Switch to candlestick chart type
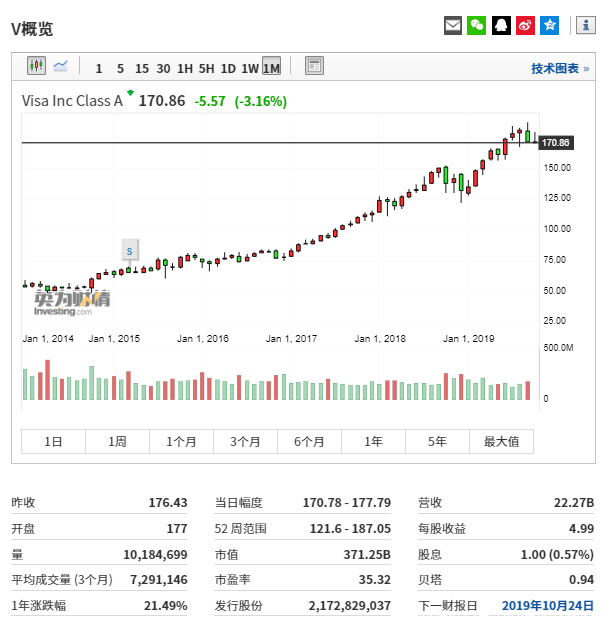 (36, 65)
